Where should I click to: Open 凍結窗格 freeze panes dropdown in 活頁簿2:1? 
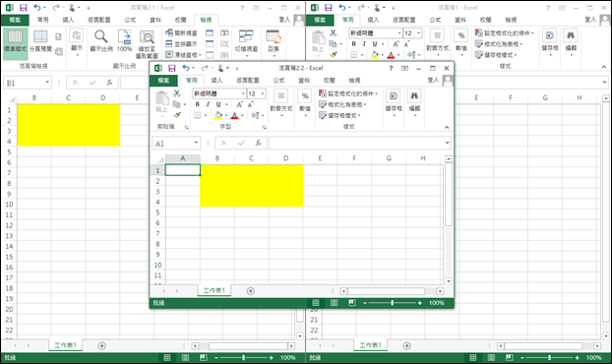(183, 55)
